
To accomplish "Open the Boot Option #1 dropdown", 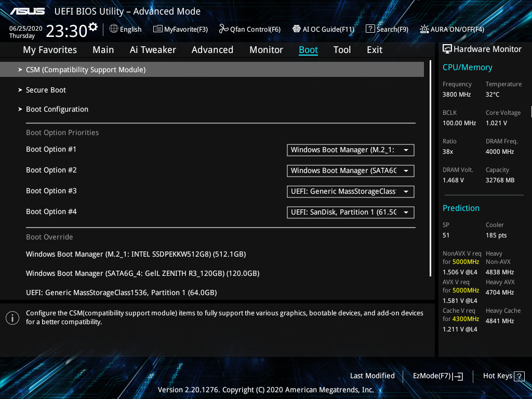I will (351, 150).
